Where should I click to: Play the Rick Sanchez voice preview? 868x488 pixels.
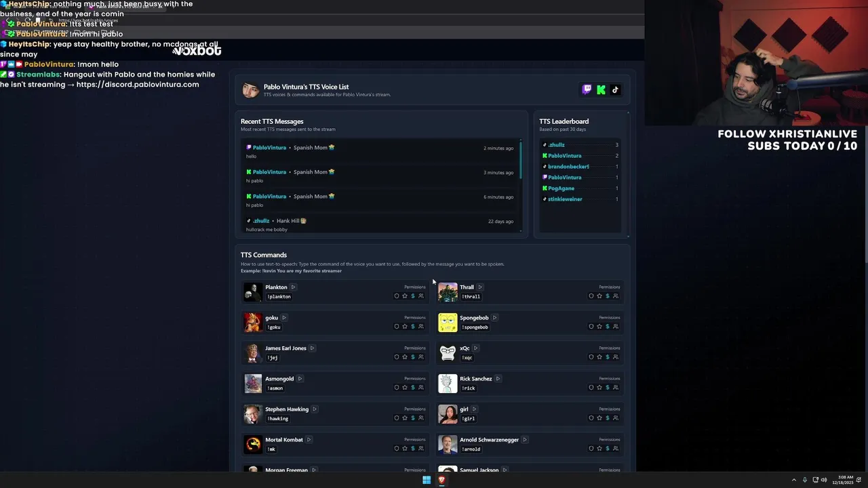tap(498, 379)
